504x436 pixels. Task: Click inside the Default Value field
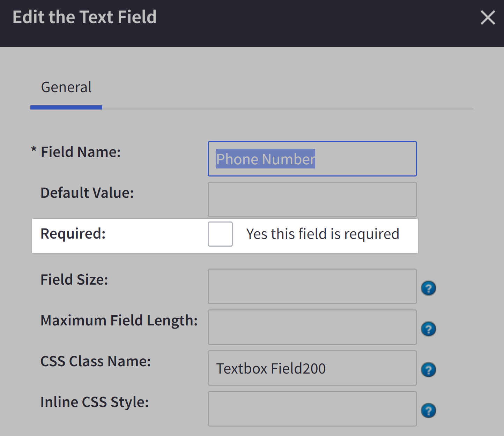pos(312,199)
